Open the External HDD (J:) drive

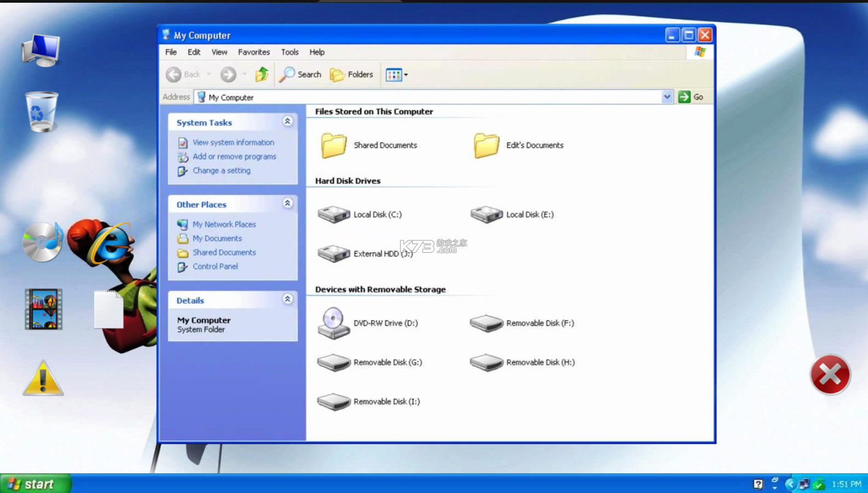[x=334, y=254]
